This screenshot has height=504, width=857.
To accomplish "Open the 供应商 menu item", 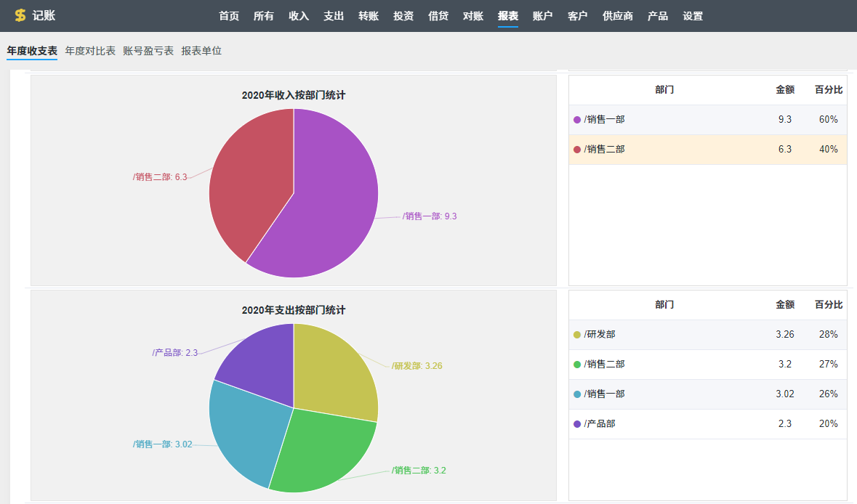I will [618, 17].
